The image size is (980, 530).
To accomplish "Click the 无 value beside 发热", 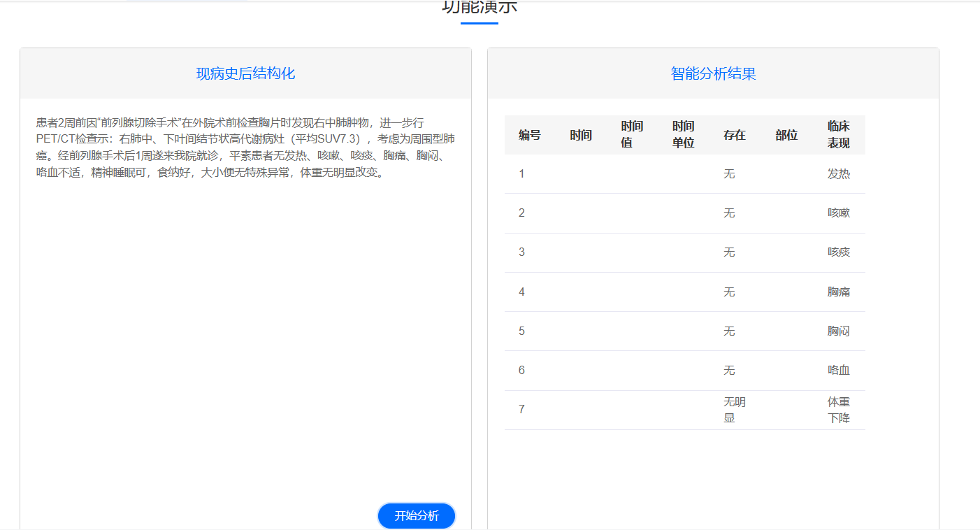I will (x=729, y=174).
